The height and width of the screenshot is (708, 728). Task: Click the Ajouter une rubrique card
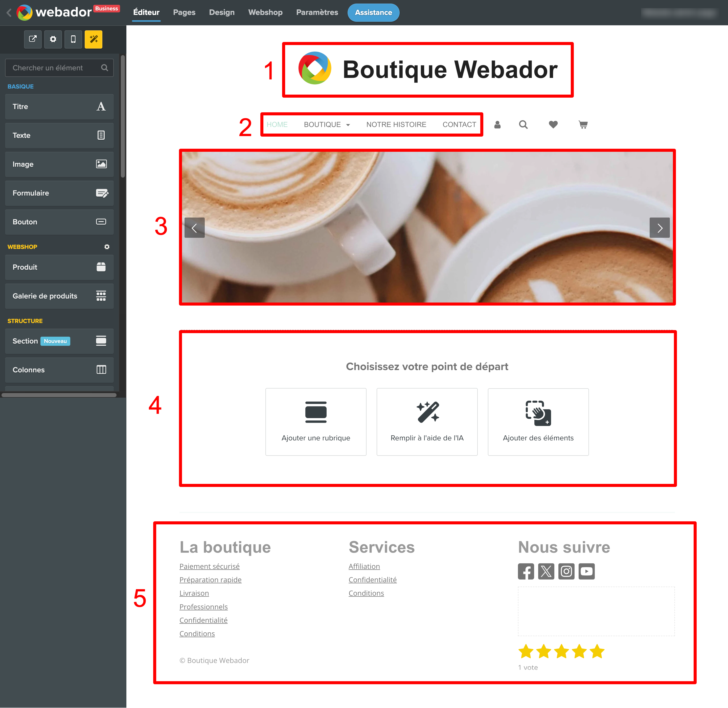pos(316,422)
